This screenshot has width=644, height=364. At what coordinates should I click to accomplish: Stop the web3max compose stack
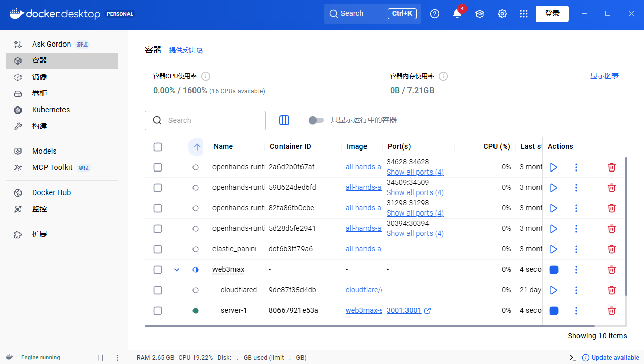(553, 270)
